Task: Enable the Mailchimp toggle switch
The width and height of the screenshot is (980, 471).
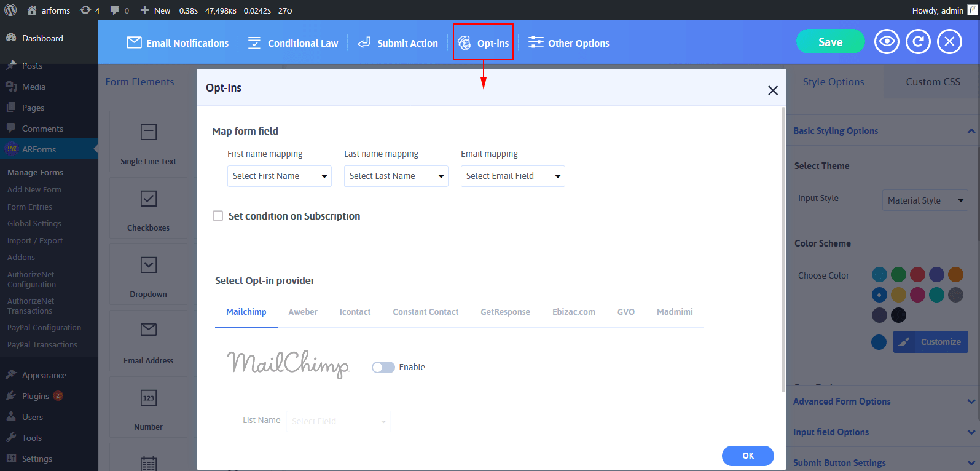Action: pos(383,367)
